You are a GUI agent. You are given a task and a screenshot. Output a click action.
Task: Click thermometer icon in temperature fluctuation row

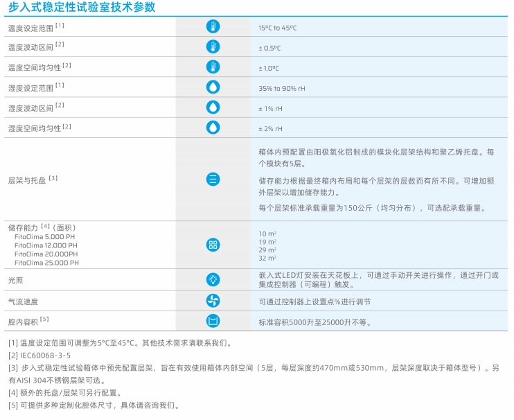tap(213, 47)
